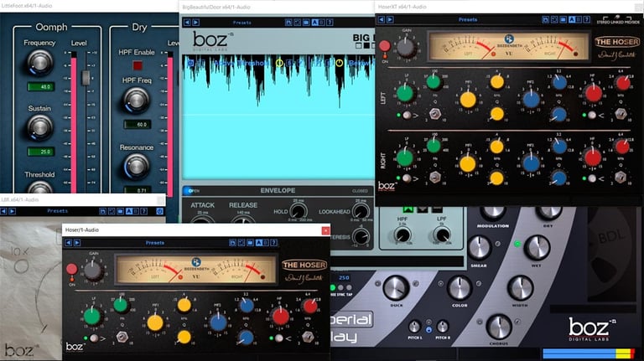Click save preset icon in Hoser toolbar

232,243
